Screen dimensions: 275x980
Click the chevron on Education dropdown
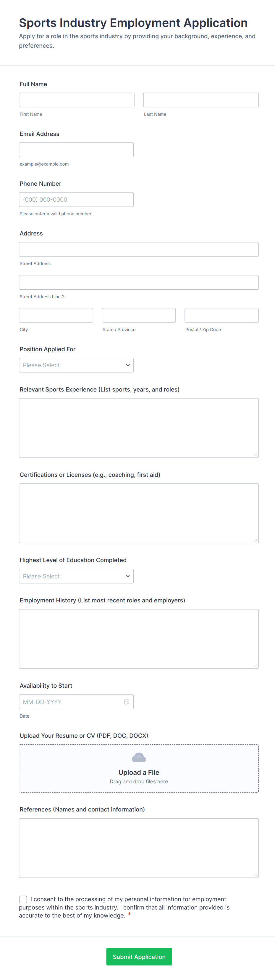coord(128,576)
